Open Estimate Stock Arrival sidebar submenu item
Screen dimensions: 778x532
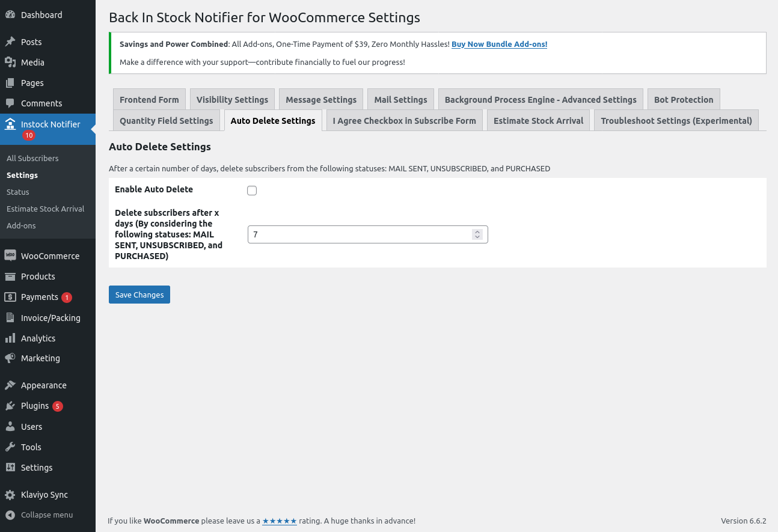pyautogui.click(x=46, y=209)
